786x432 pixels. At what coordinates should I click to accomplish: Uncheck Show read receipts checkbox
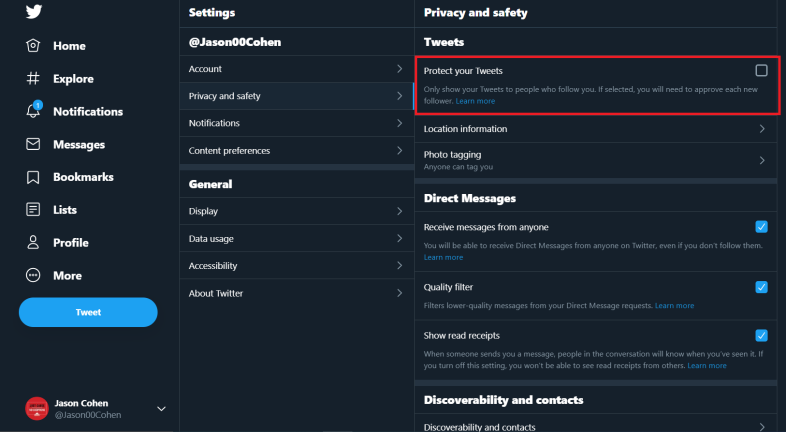(761, 335)
